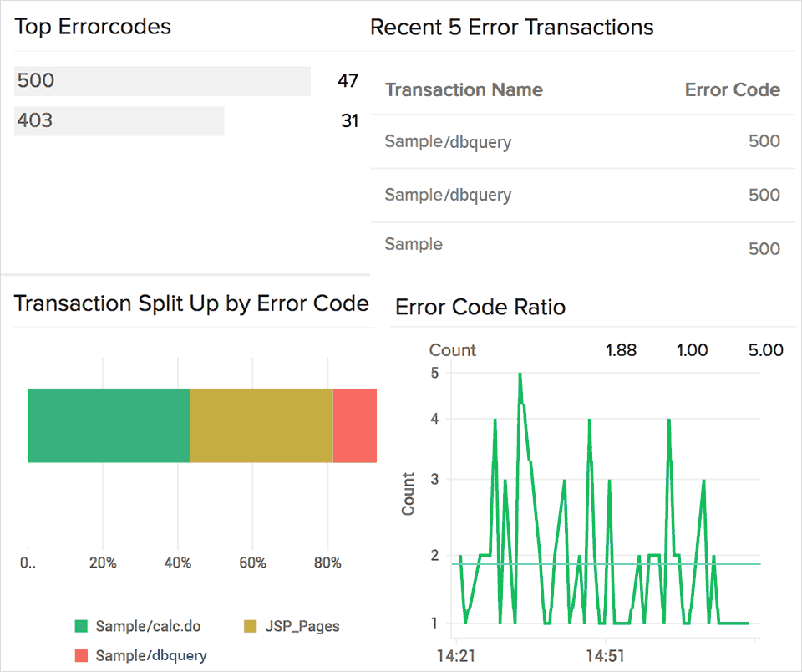
Task: Open the Recent 5 Error Transactions title
Action: (x=511, y=28)
